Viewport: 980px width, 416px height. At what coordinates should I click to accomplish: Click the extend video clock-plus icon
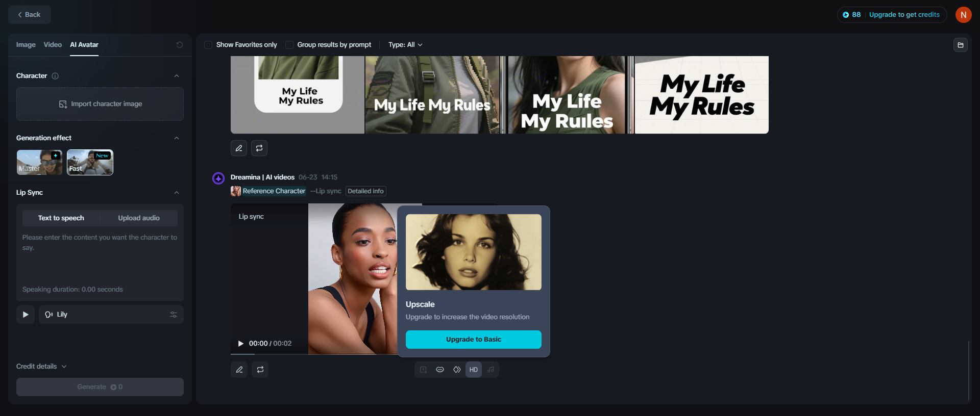coord(423,370)
